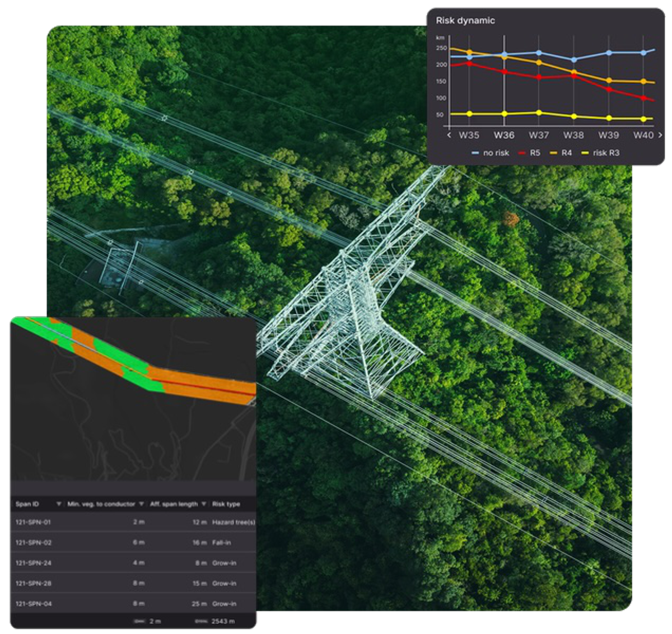This screenshot has height=634, width=672.
Task: Toggle the R4 legend series
Action: [561, 152]
